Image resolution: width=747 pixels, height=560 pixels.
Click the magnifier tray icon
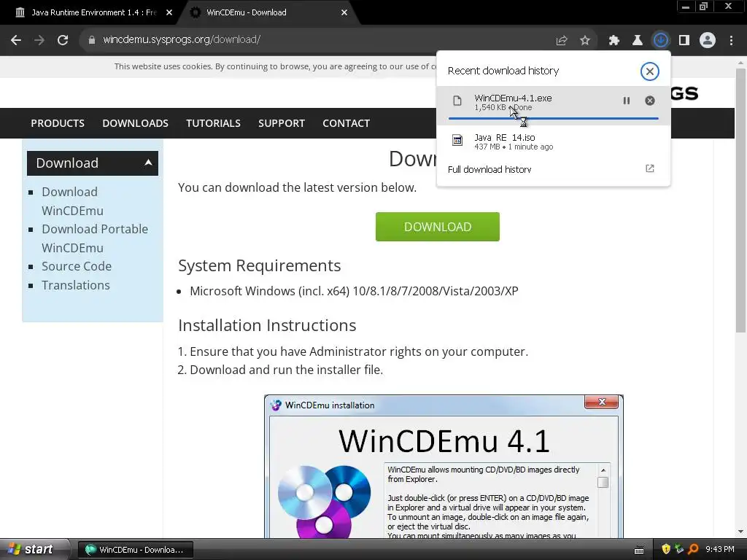pyautogui.click(x=693, y=549)
